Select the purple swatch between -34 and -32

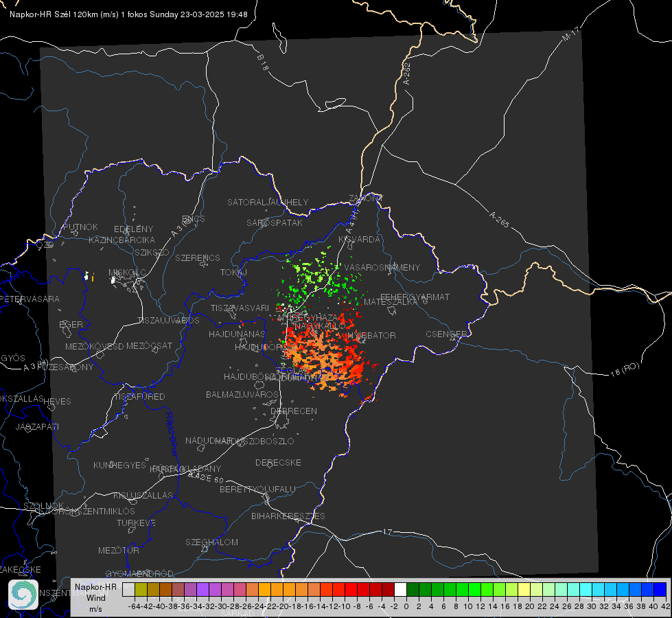(202, 589)
